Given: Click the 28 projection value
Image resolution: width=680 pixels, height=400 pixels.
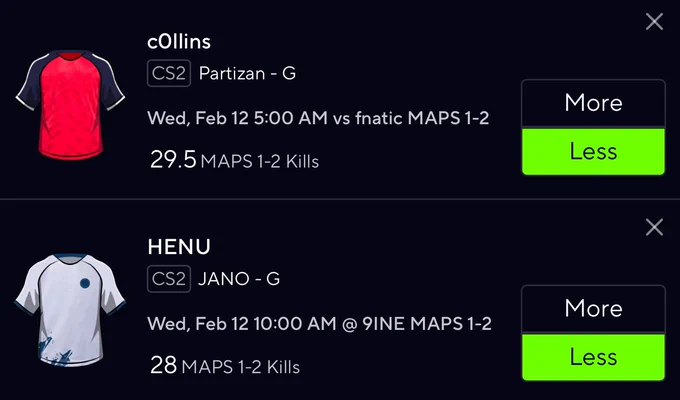Looking at the screenshot, I should coord(163,365).
